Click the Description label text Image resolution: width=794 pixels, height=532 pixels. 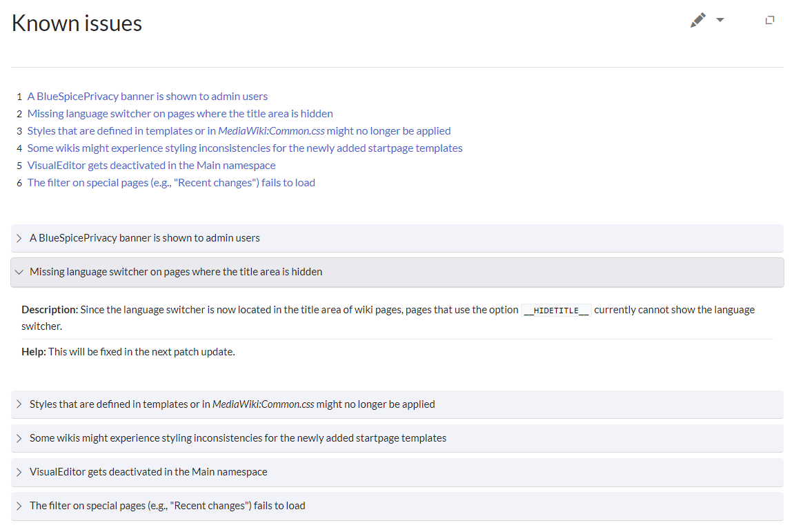click(50, 310)
